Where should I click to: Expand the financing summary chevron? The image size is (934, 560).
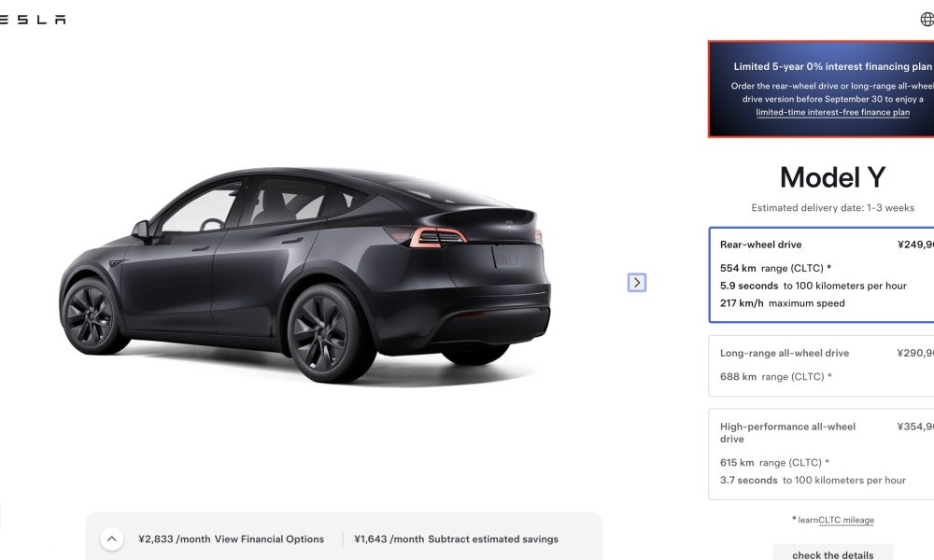pyautogui.click(x=111, y=539)
